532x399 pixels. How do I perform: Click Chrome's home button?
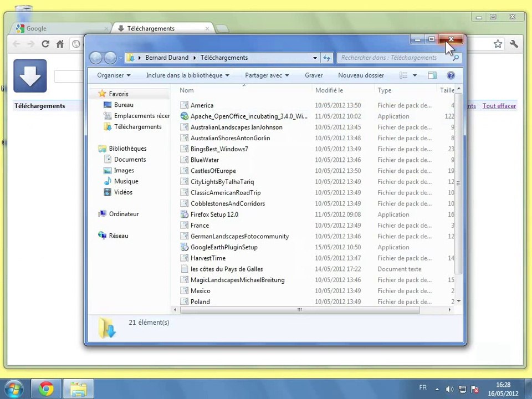pos(60,44)
